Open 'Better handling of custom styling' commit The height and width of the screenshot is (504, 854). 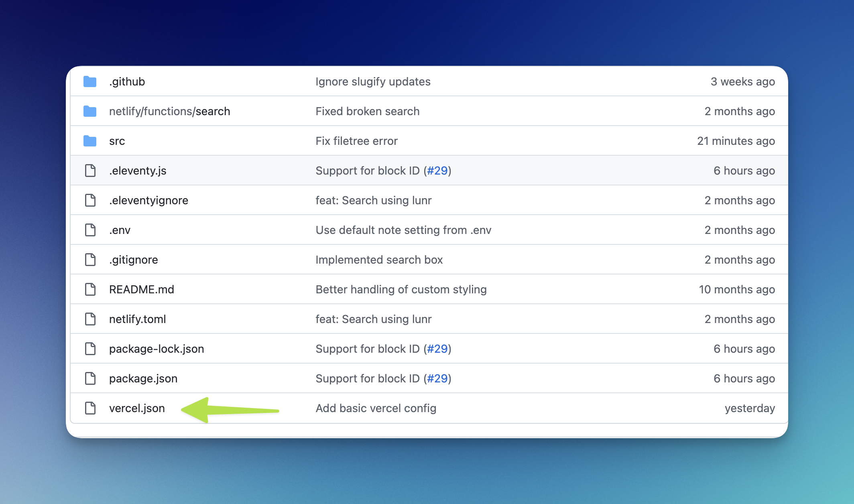point(401,289)
